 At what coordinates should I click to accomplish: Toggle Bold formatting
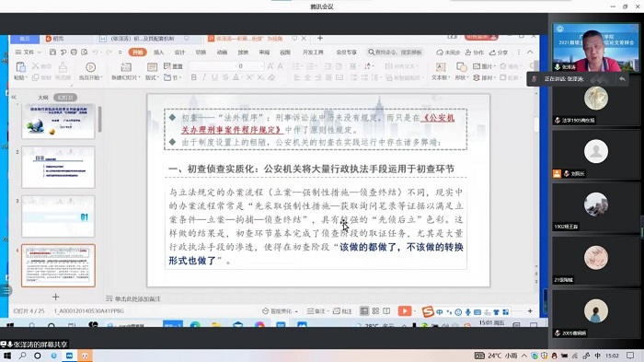pyautogui.click(x=193, y=77)
